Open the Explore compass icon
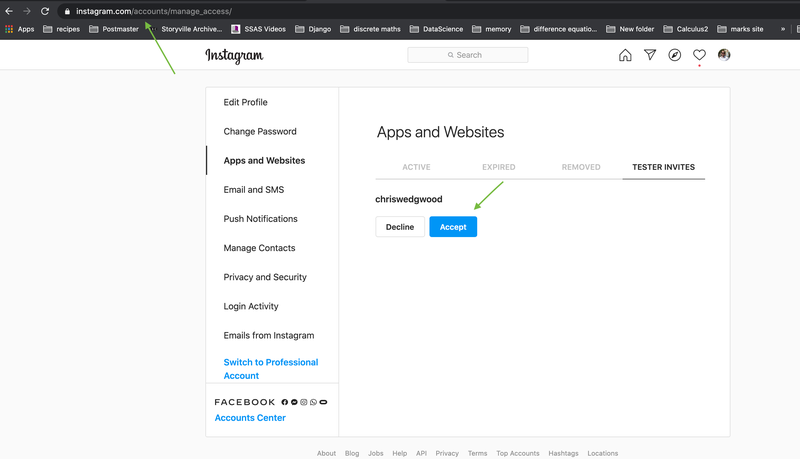Viewport: 800px width, 459px height. 674,55
